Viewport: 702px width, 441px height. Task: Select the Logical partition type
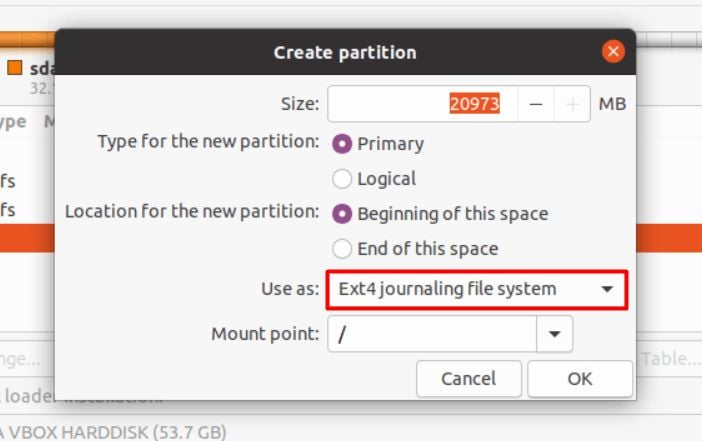(343, 179)
